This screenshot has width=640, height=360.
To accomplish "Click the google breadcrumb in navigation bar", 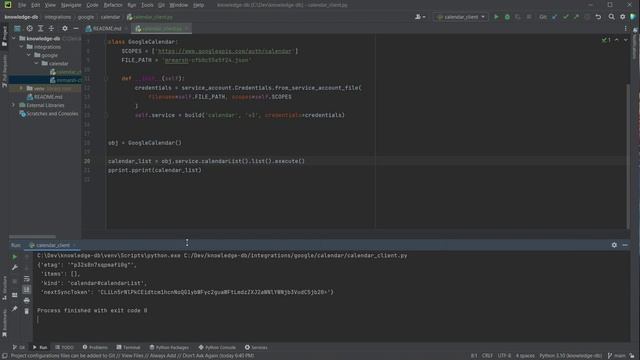I will tap(86, 17).
